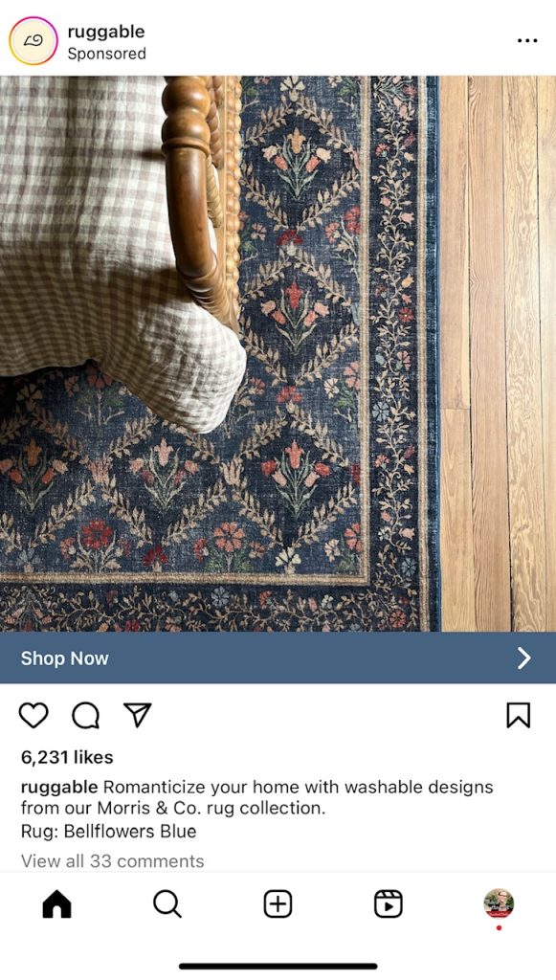Screen dimensions: 556x980
Task: Click the Shop Now right chevron arrow
Action: click(524, 657)
